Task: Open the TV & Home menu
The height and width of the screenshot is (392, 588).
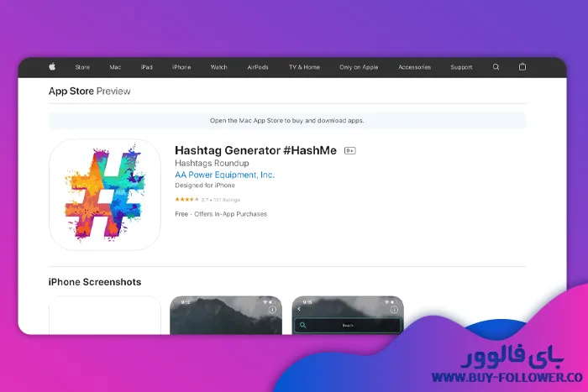Action: (x=304, y=67)
